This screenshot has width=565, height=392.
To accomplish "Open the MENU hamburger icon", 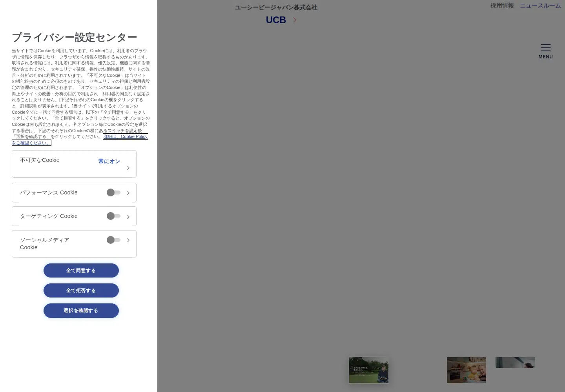I will pyautogui.click(x=545, y=51).
